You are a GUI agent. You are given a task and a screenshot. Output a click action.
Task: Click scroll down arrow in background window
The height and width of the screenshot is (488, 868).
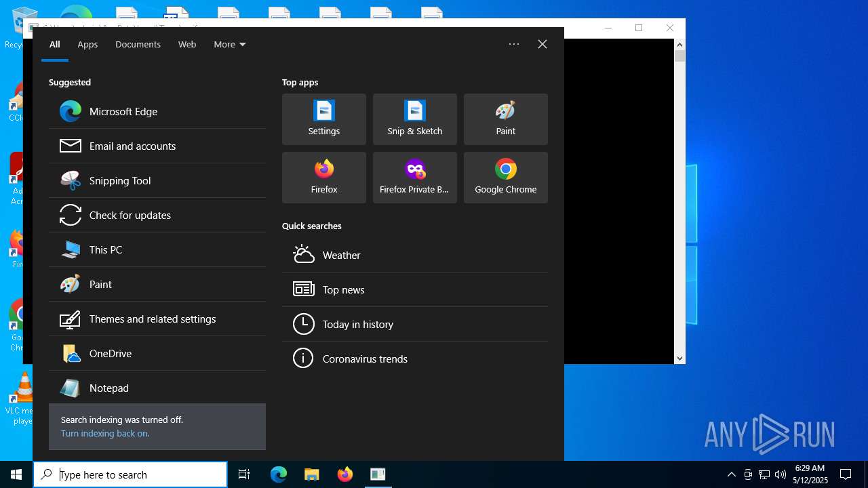[679, 358]
